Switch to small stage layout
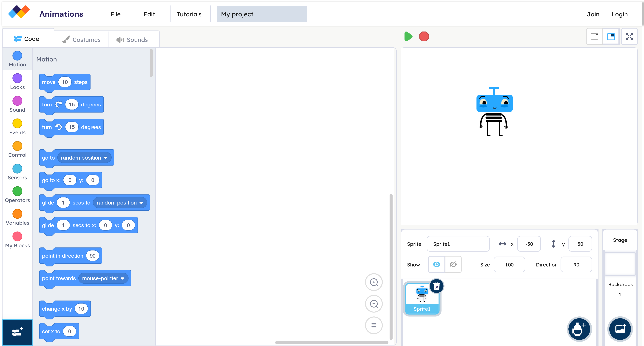Viewport: 644px width, 346px height. (594, 36)
